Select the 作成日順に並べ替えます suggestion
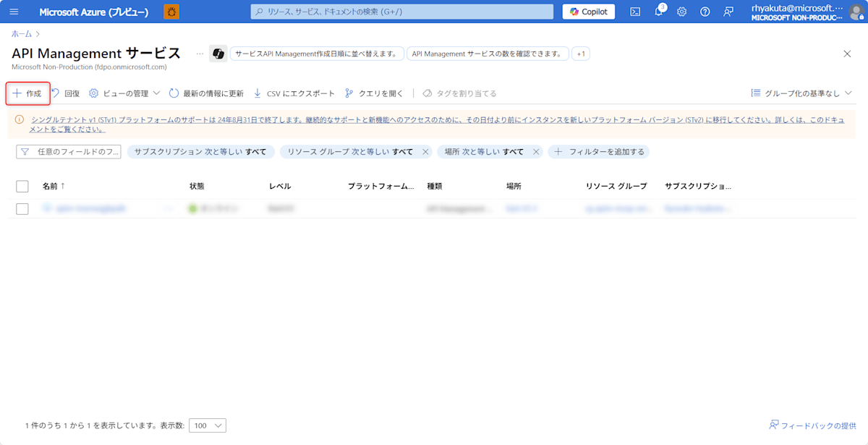 (317, 54)
